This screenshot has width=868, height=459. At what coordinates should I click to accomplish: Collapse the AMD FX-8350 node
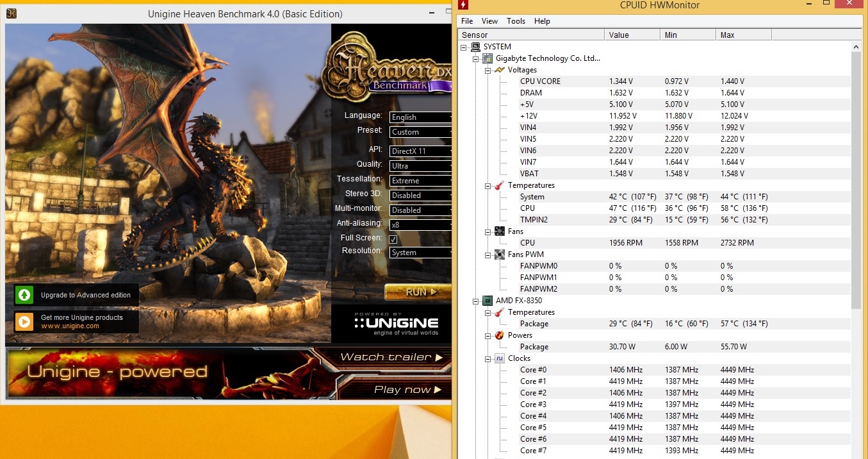pos(476,301)
